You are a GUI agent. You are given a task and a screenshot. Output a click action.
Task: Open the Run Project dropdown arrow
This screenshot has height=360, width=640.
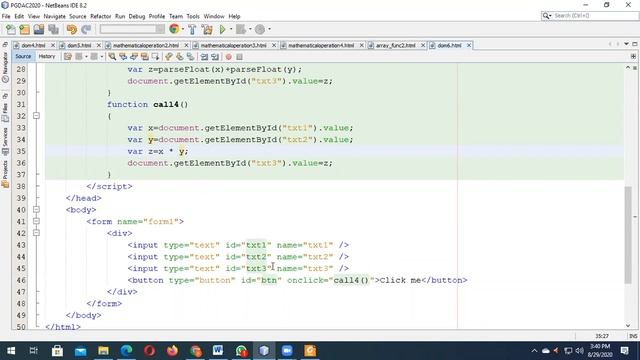[231, 29]
